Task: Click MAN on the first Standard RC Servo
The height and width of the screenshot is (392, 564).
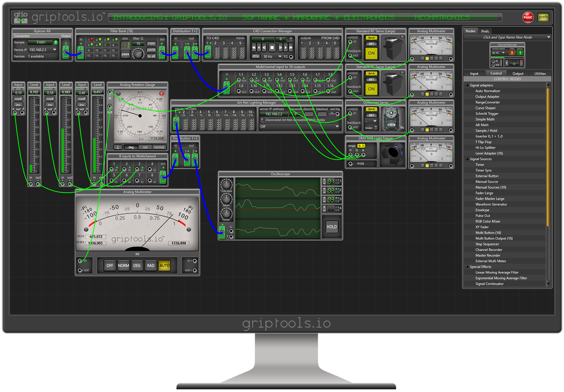Action: click(x=371, y=38)
